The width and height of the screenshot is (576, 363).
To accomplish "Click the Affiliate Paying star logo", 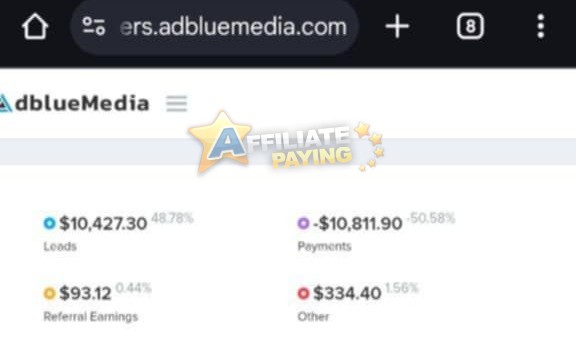I will (x=286, y=143).
